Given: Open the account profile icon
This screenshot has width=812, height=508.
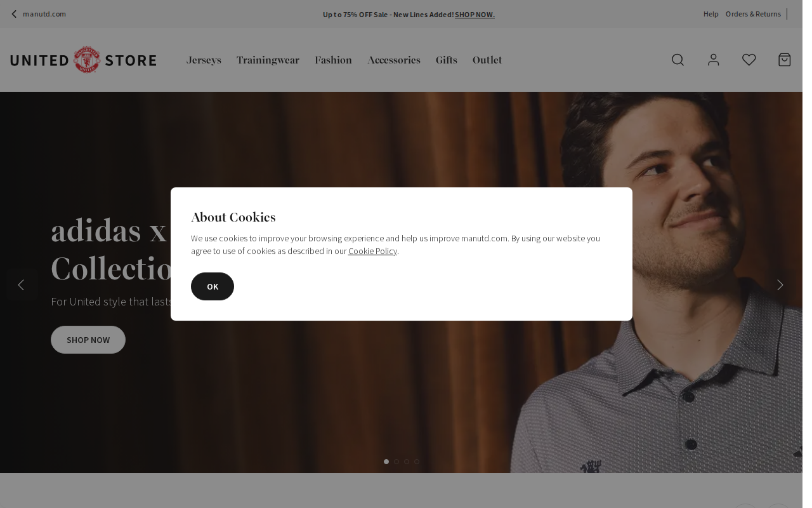Looking at the screenshot, I should pyautogui.click(x=714, y=60).
